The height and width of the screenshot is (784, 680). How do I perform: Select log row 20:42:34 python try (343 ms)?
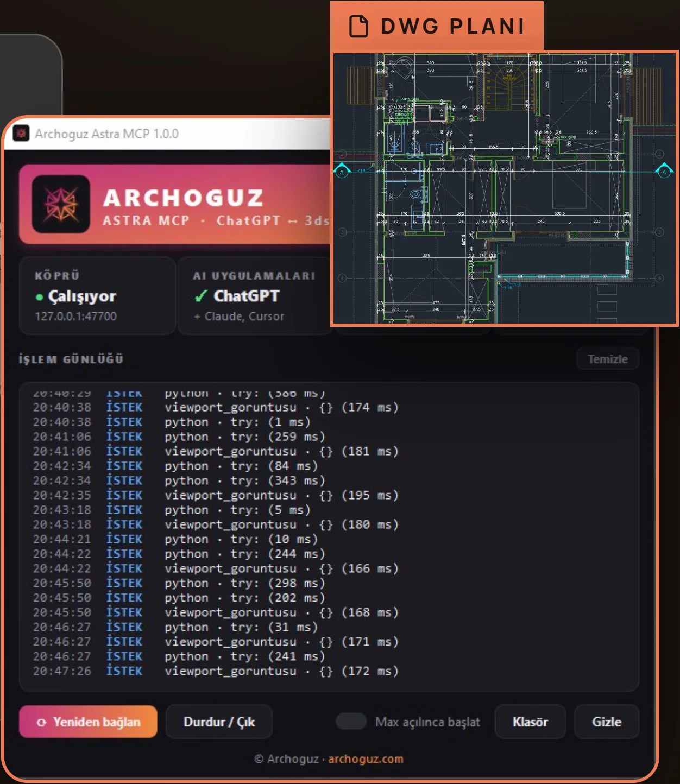pyautogui.click(x=179, y=480)
